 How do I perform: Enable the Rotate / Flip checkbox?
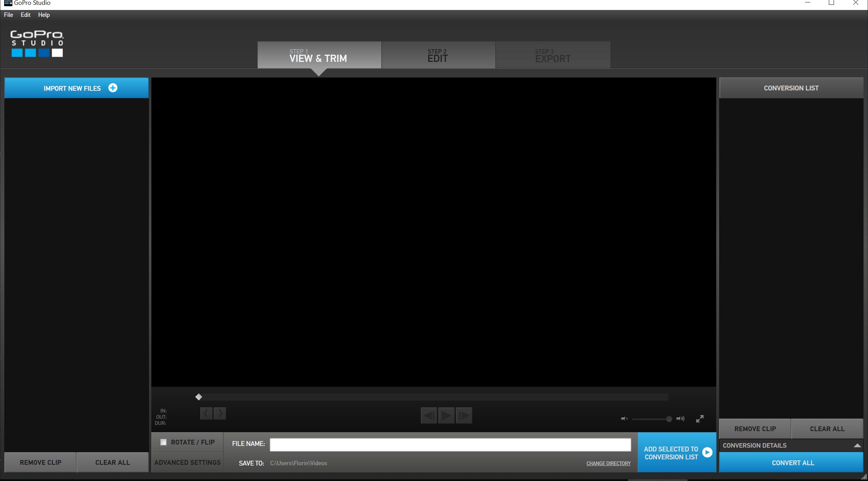(164, 442)
